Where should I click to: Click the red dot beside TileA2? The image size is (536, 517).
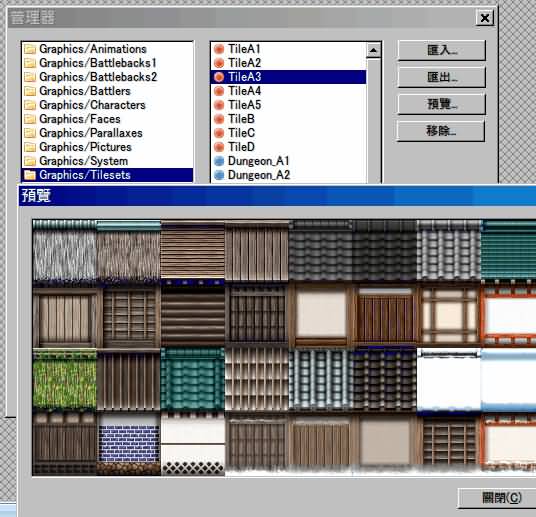pos(219,63)
